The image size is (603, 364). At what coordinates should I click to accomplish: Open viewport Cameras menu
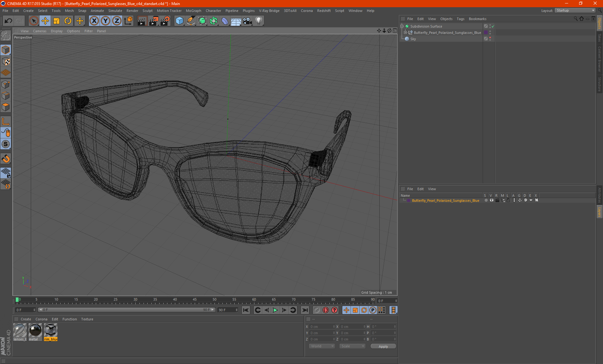(x=40, y=31)
